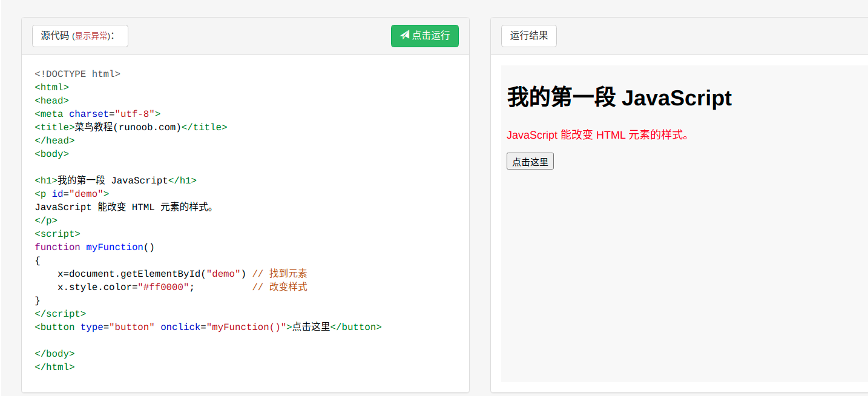Click the opening <head> tag line
Image resolution: width=868 pixels, height=396 pixels.
52,101
